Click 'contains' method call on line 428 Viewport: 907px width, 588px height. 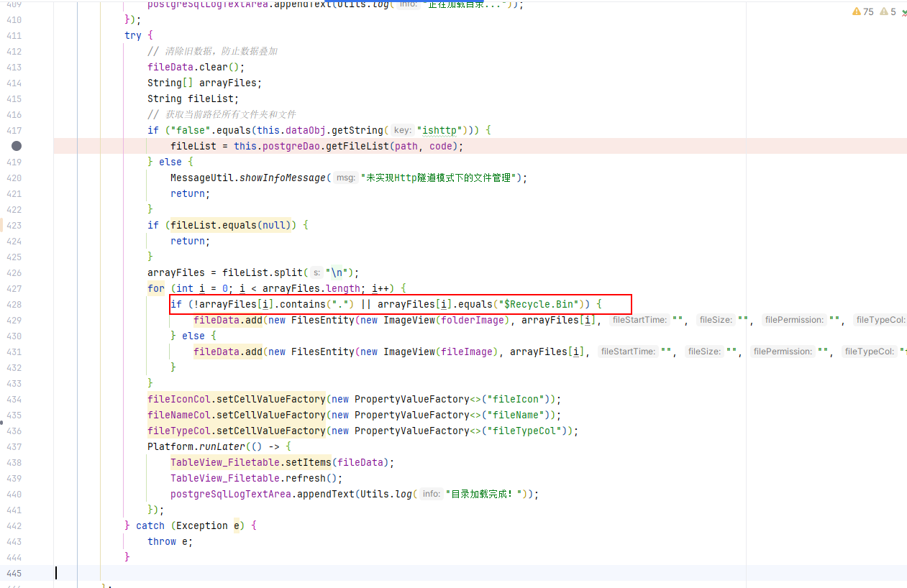click(303, 304)
